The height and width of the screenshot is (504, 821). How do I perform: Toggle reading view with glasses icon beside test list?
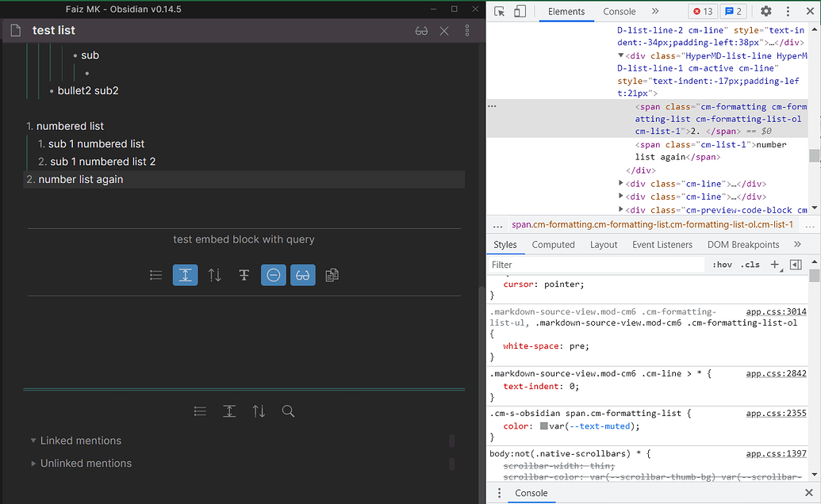point(420,29)
